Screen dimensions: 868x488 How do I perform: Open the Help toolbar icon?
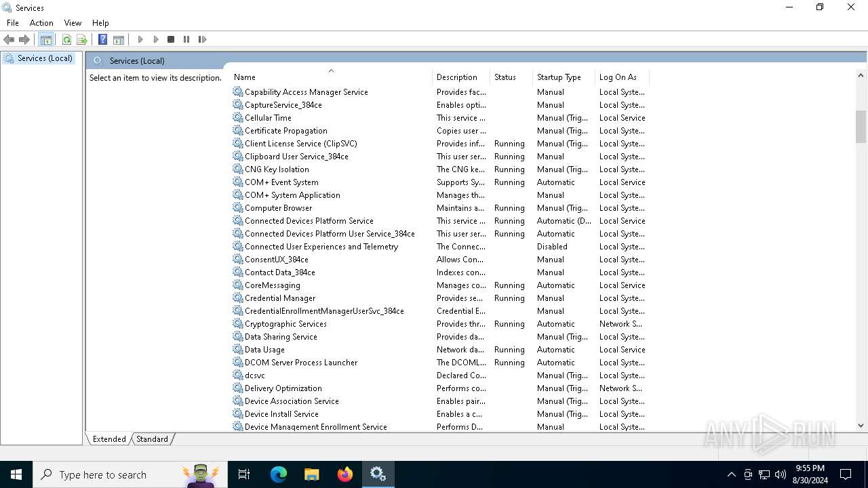pyautogui.click(x=102, y=39)
